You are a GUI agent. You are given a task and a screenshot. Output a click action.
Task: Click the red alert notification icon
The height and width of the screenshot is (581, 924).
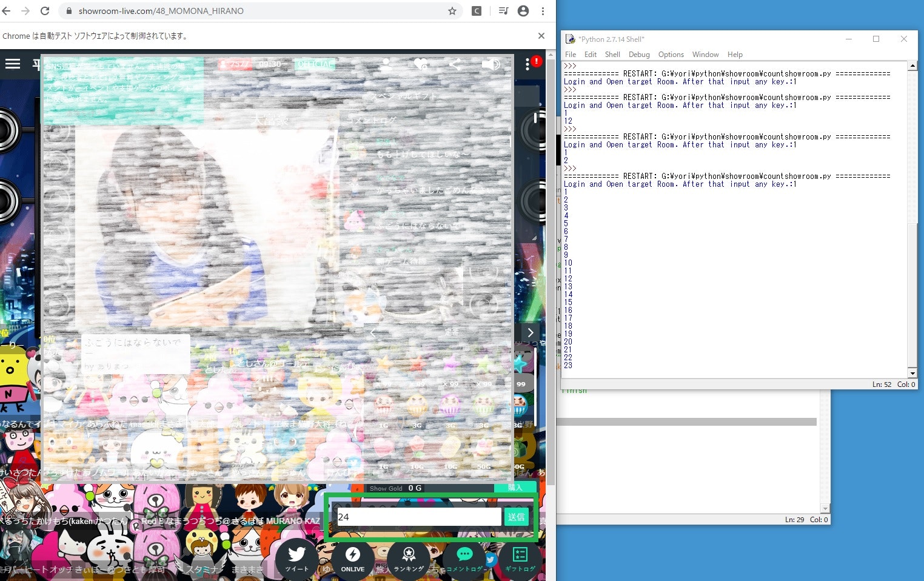click(x=536, y=62)
